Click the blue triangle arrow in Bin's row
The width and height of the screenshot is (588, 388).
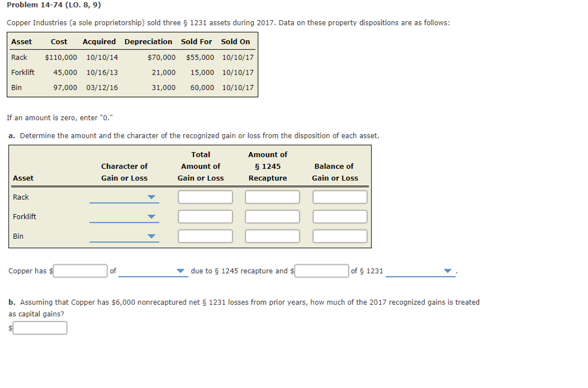click(x=151, y=236)
